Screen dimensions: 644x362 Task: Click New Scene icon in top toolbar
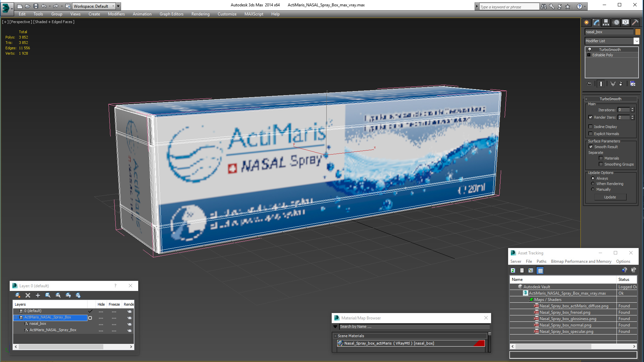click(x=20, y=6)
